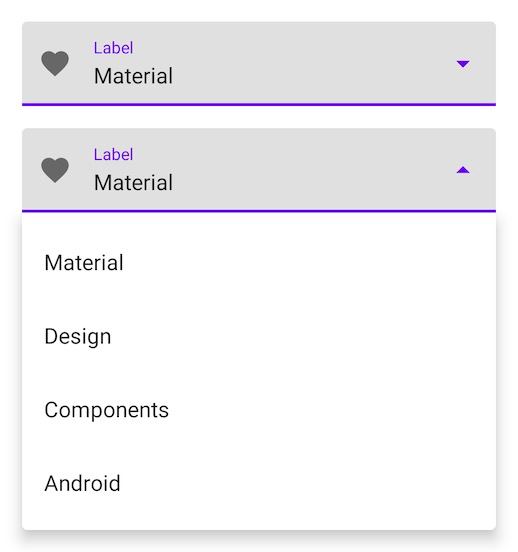
Task: Pick Components from the dropdown list
Action: [x=259, y=410]
